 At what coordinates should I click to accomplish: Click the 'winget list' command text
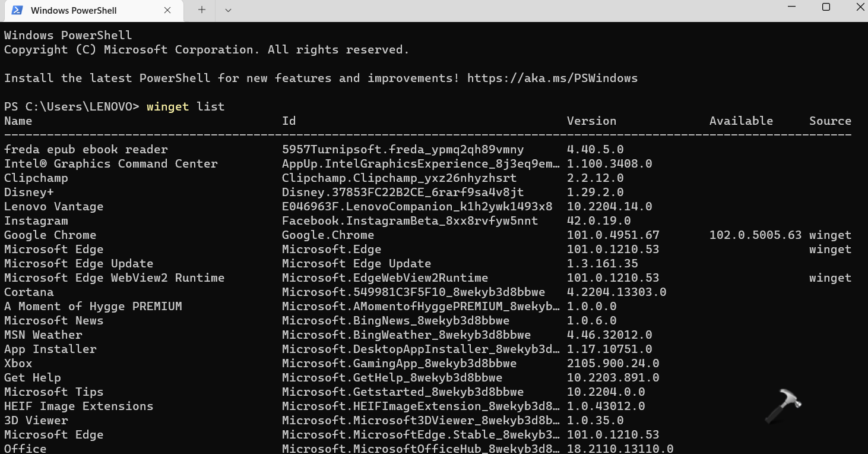(x=185, y=106)
